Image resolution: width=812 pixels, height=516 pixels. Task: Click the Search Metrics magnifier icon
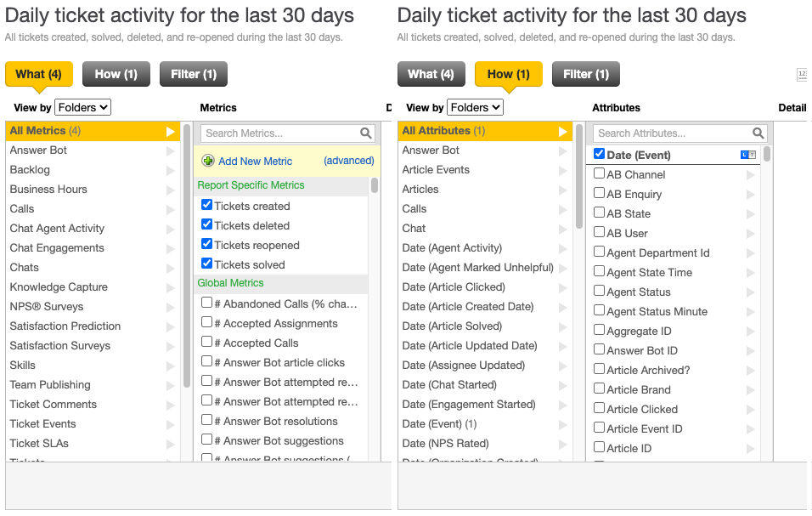366,133
